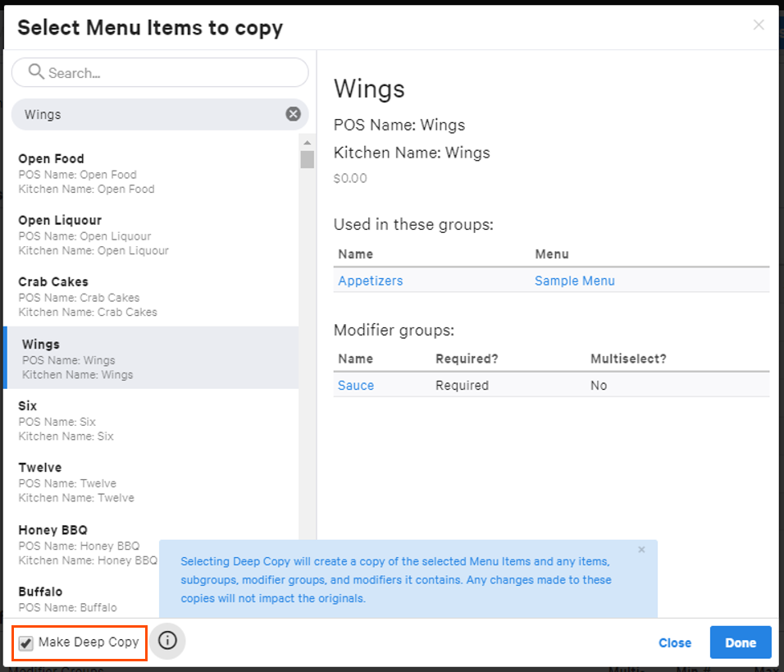This screenshot has height=672, width=784.
Task: Uncheck the Make Deep Copy option
Action: [x=25, y=643]
